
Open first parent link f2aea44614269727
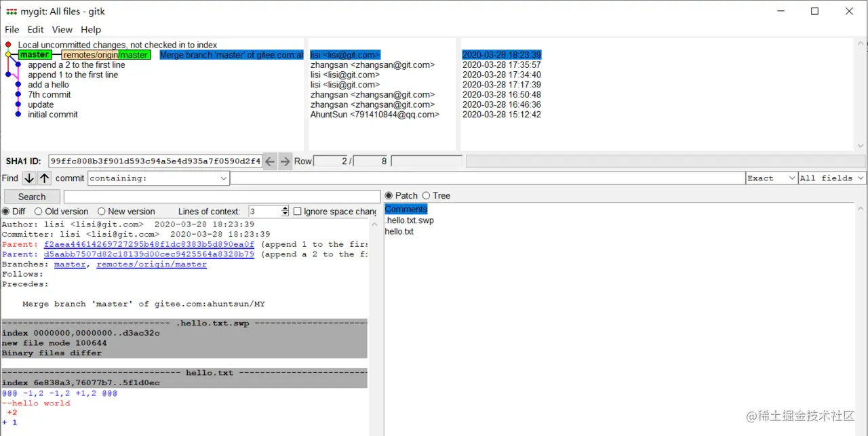coord(149,244)
